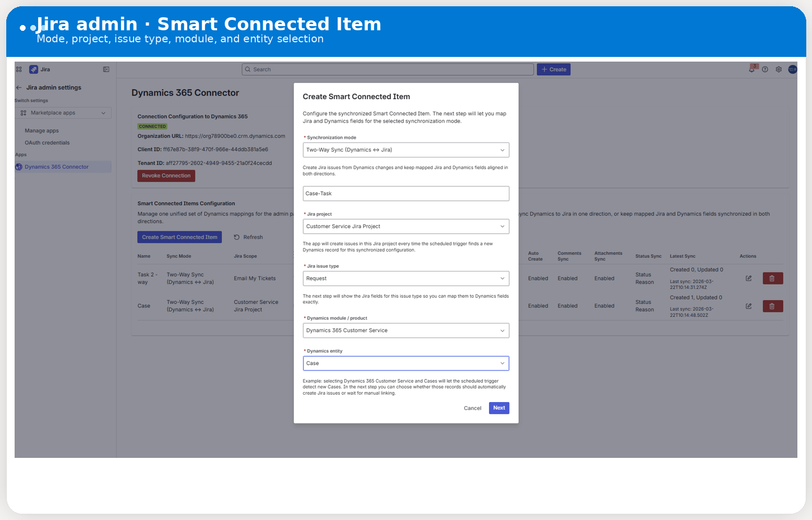Open the settings gear in the header

pyautogui.click(x=778, y=69)
